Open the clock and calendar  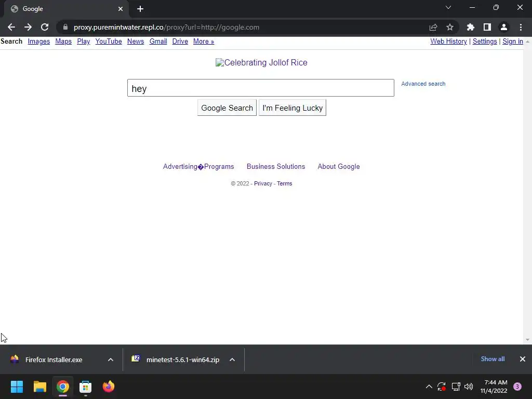tap(494, 387)
